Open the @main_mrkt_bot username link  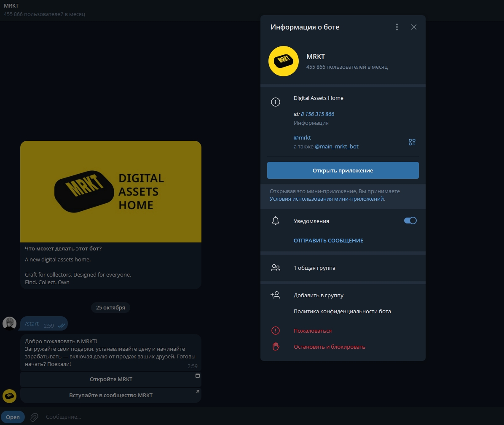(337, 147)
